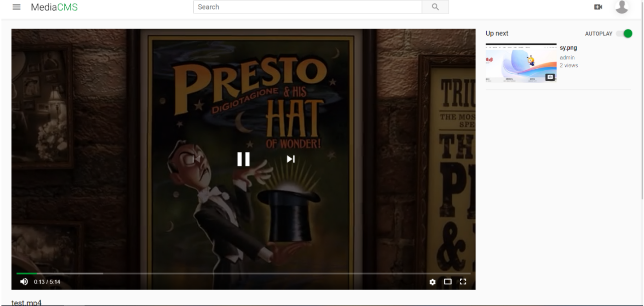Enter fullscreen mode

[463, 282]
